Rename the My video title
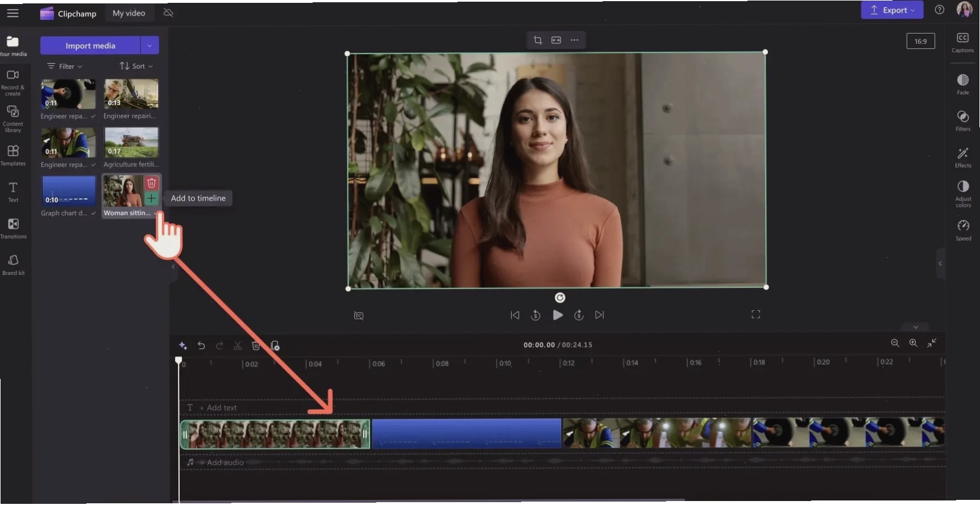The width and height of the screenshot is (980, 505). [129, 13]
